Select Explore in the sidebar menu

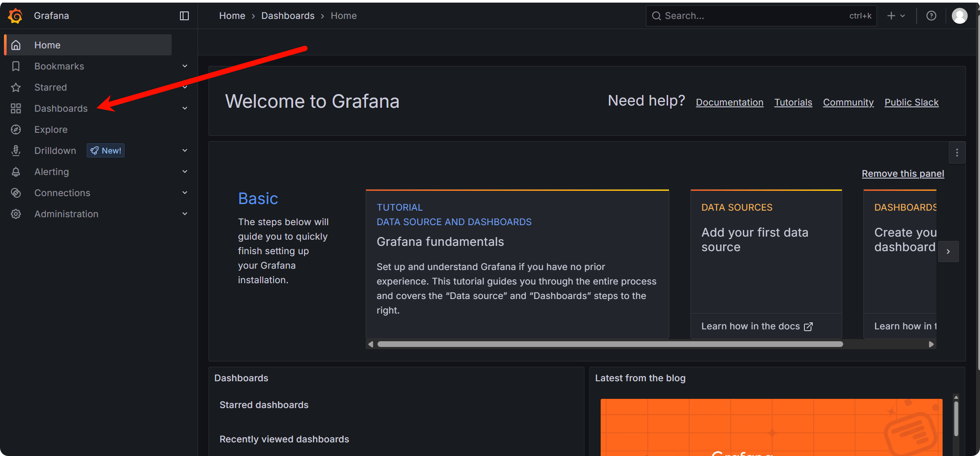click(x=51, y=129)
